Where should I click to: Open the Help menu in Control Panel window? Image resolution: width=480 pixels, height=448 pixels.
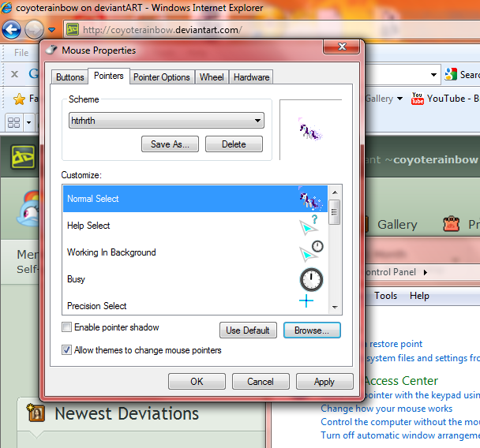pos(419,296)
